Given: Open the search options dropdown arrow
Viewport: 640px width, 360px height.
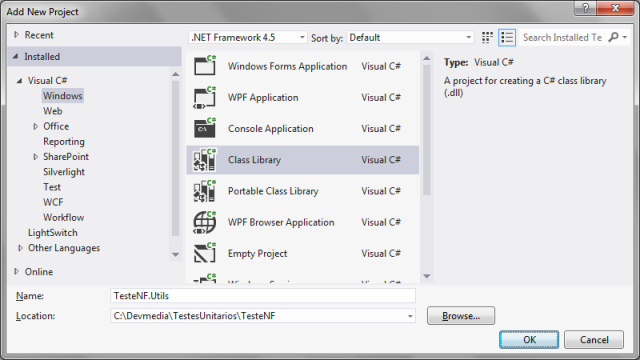Looking at the screenshot, I should tap(625, 37).
